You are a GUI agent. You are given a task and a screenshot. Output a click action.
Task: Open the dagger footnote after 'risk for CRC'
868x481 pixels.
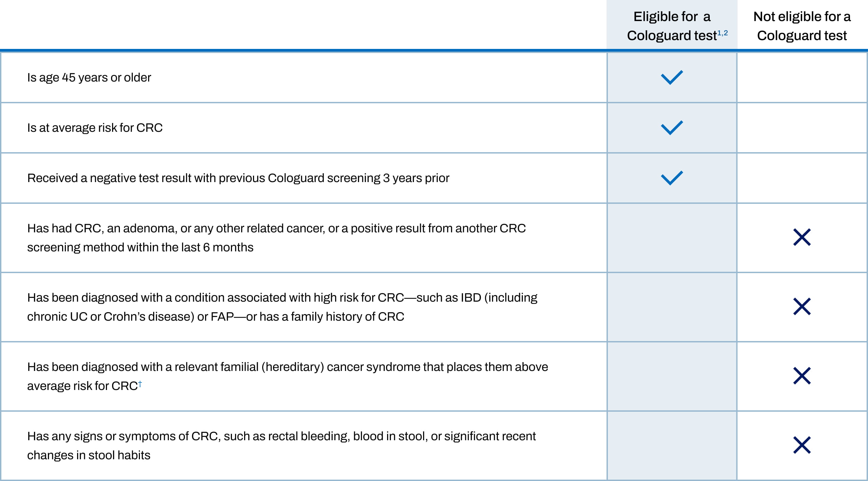coord(140,384)
